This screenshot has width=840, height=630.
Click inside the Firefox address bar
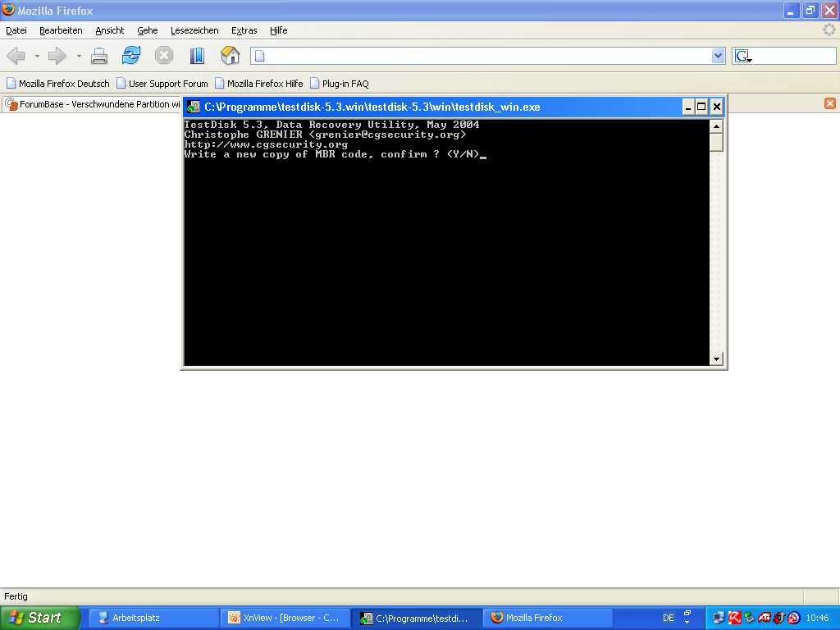481,56
